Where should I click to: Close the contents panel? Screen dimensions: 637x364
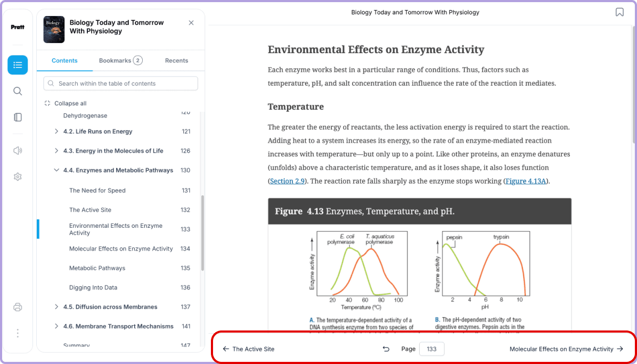click(191, 23)
